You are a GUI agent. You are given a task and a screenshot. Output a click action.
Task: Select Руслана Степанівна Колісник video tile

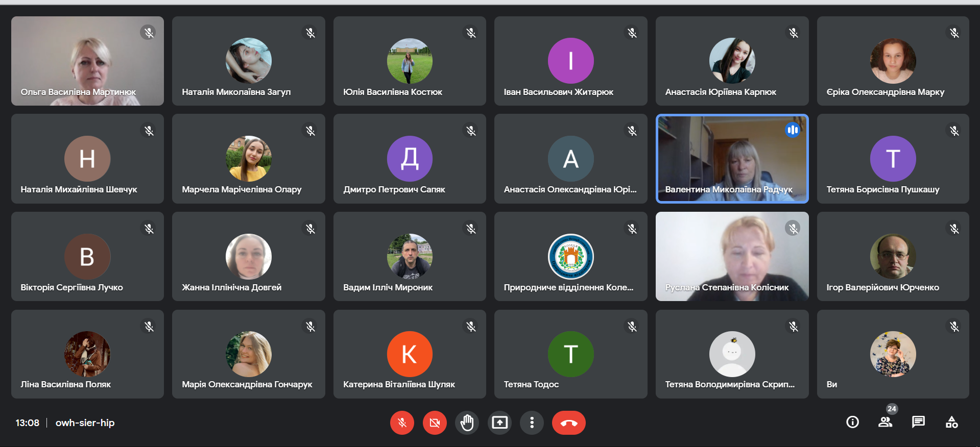click(x=732, y=256)
